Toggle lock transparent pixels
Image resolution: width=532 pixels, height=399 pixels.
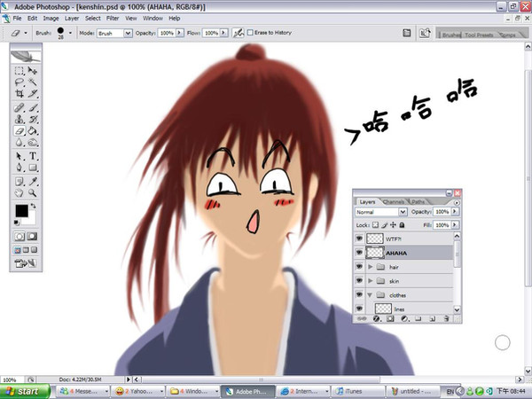(375, 224)
